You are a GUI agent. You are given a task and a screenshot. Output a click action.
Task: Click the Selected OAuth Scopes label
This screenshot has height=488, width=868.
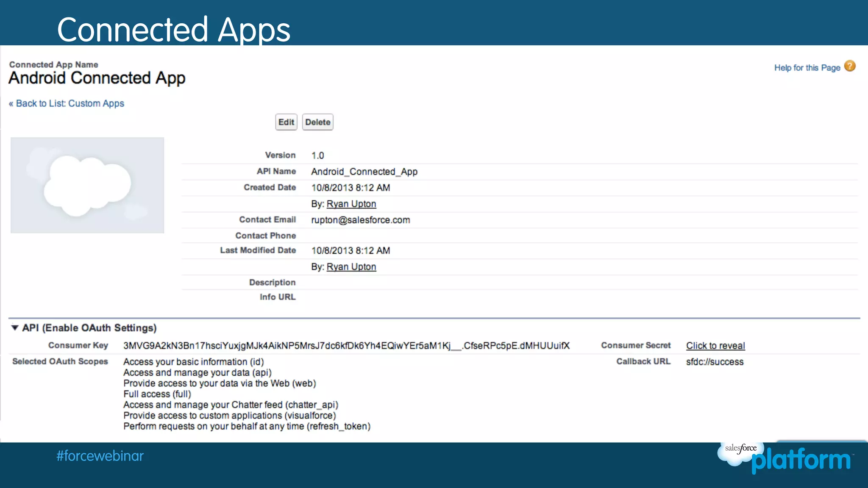click(60, 361)
